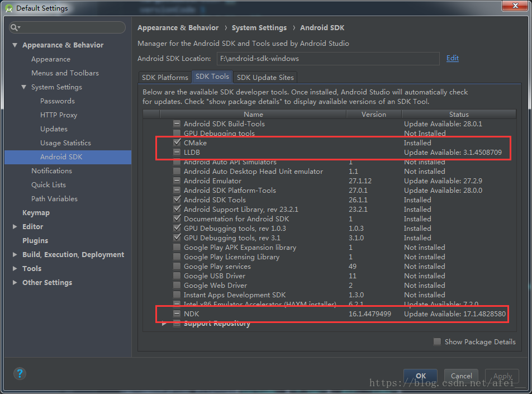
Task: Open the Updates settings page
Action: tap(54, 129)
